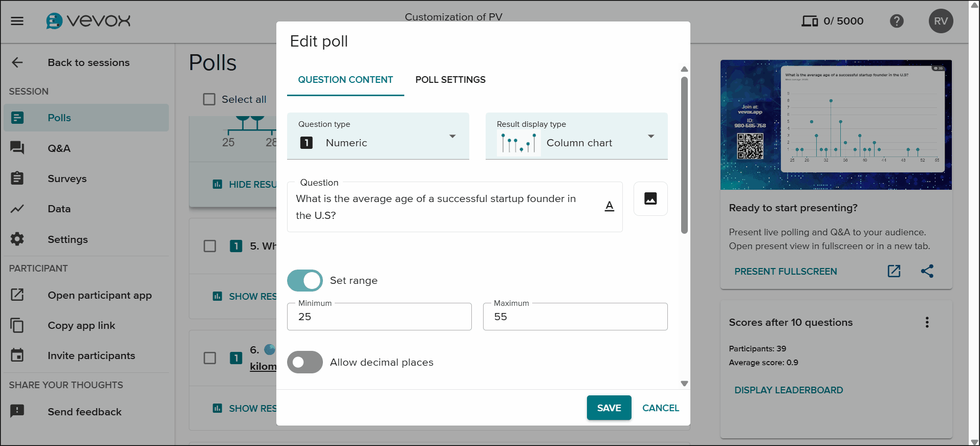Open the help question mark icon

(x=897, y=21)
